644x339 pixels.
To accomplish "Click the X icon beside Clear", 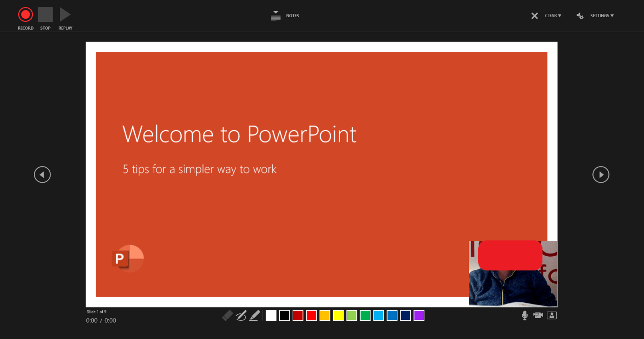I will click(535, 16).
